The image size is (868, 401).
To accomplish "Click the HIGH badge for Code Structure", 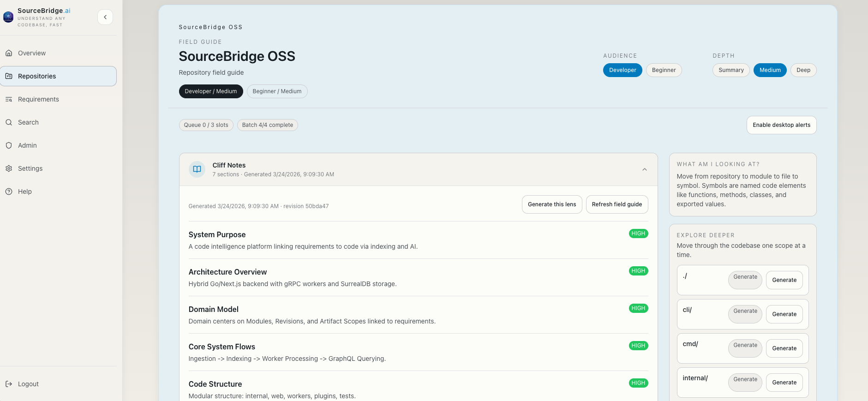I will [x=638, y=383].
